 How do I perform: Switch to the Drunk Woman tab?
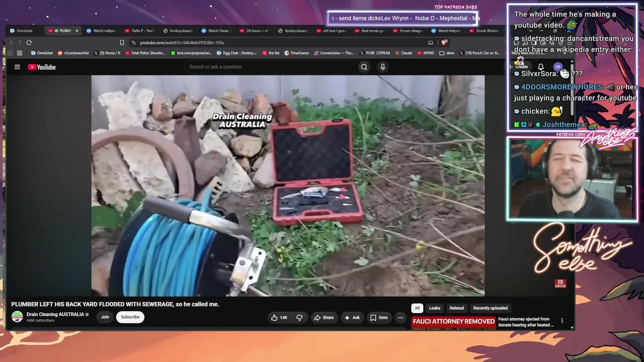pos(484,31)
